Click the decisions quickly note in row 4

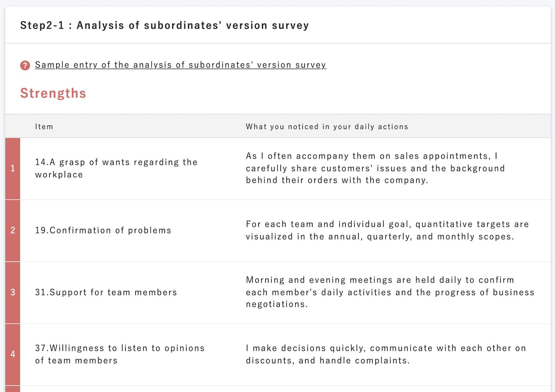[386, 354]
